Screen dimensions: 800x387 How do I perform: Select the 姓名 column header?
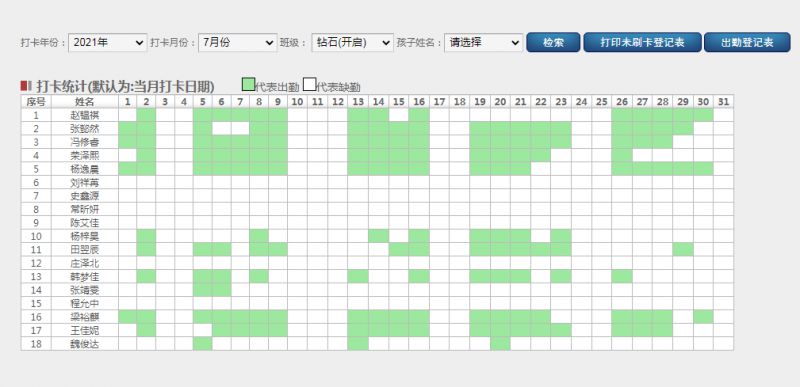click(x=85, y=101)
